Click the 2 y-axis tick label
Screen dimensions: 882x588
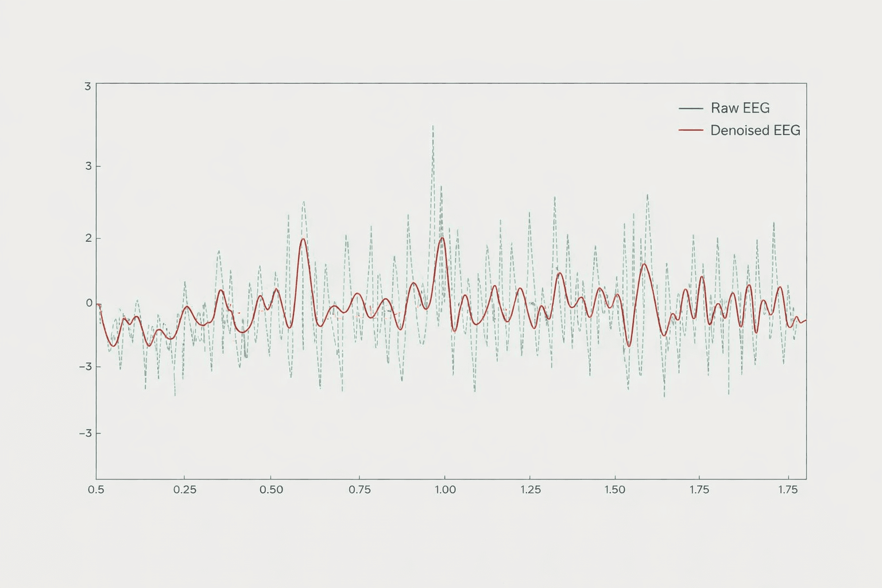point(88,238)
